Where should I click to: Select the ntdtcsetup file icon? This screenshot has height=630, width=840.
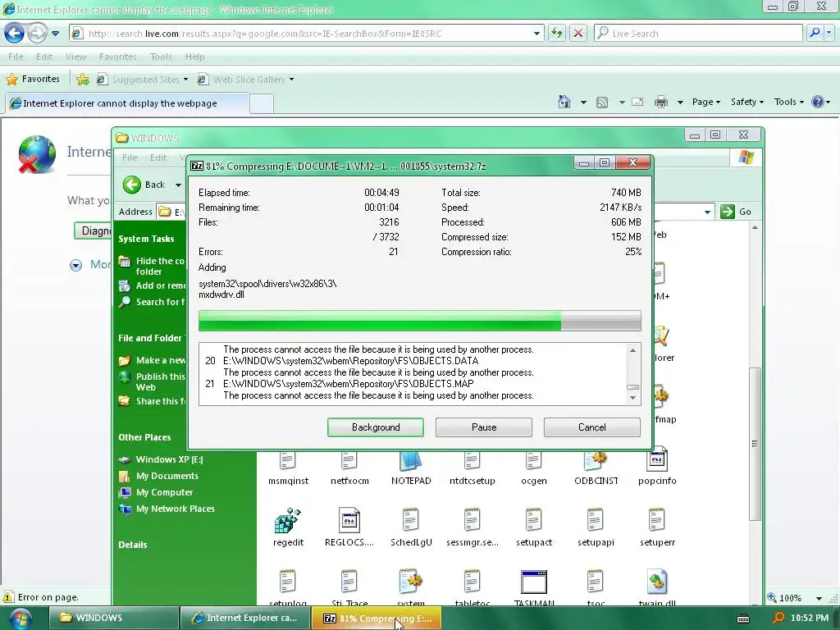[472, 468]
